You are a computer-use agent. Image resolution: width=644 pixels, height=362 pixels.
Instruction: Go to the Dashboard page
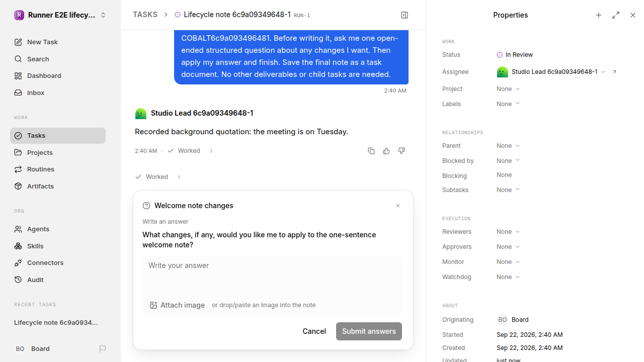(58, 75)
